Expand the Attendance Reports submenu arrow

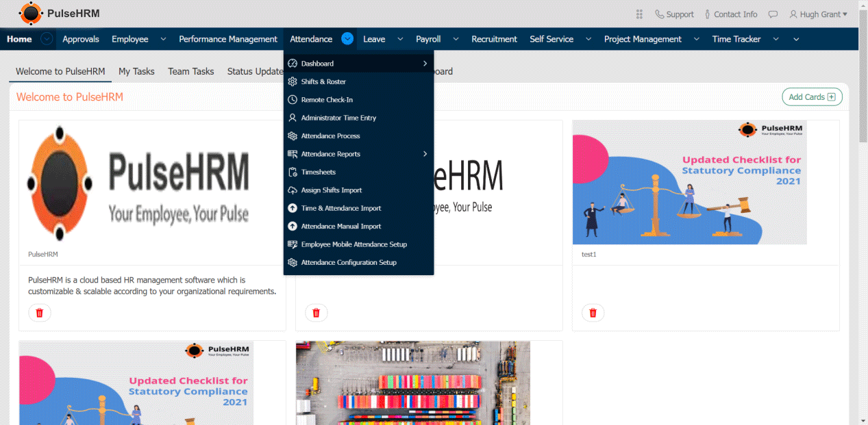click(x=425, y=154)
